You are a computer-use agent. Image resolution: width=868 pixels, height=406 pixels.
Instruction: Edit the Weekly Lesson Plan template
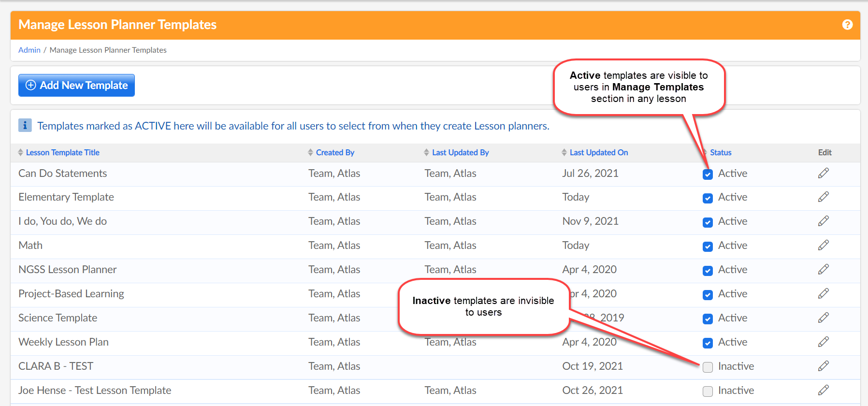pos(824,342)
